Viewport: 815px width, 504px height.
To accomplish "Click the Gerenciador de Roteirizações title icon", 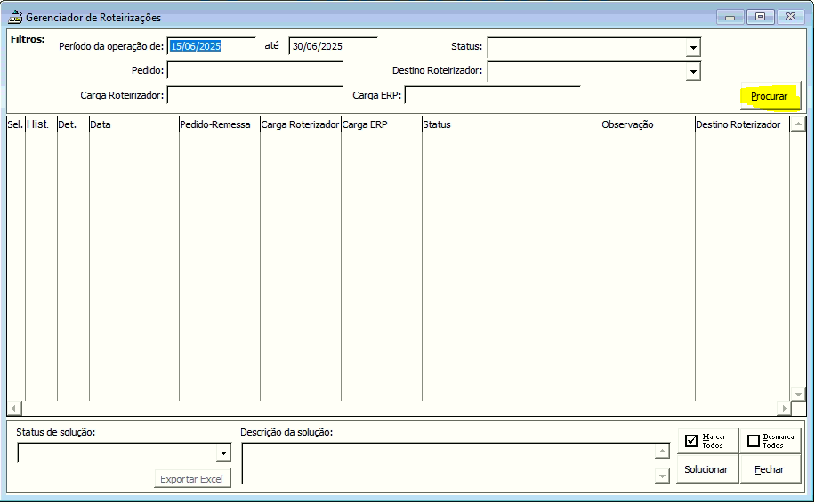I will pyautogui.click(x=15, y=17).
